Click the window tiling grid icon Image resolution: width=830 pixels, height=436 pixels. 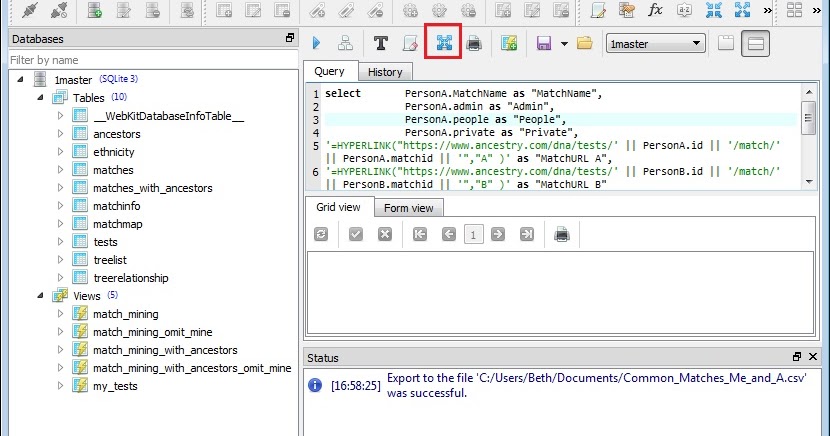(794, 10)
